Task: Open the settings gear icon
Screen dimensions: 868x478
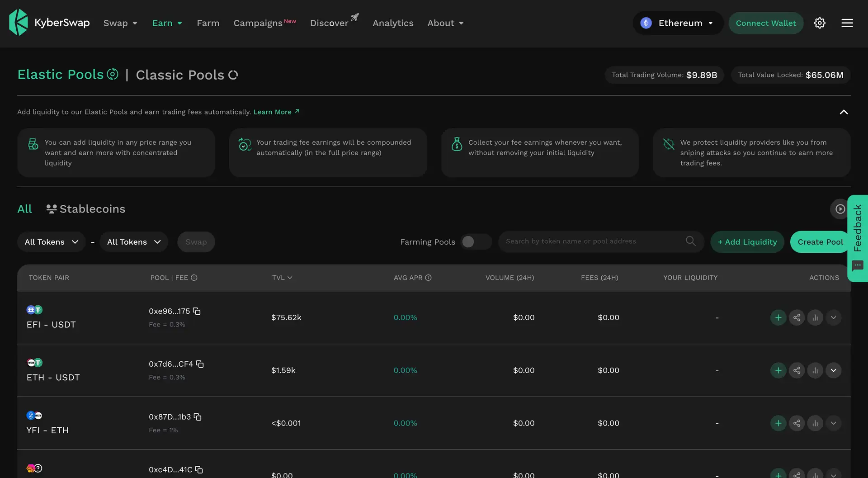Action: coord(820,23)
